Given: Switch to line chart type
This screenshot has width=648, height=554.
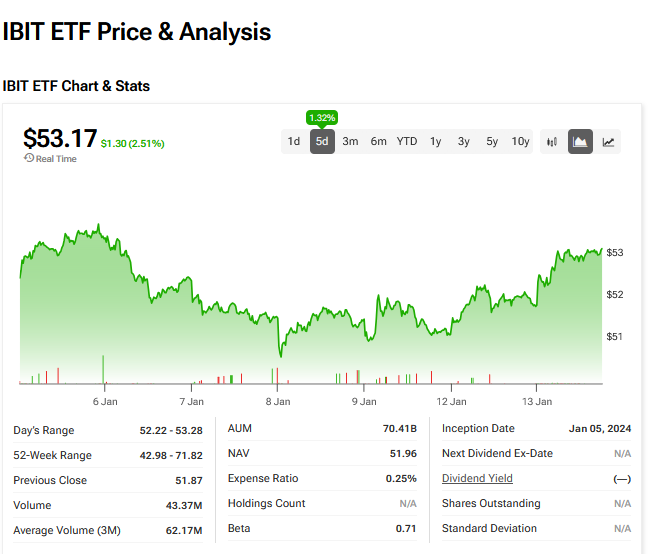Looking at the screenshot, I should [x=608, y=142].
